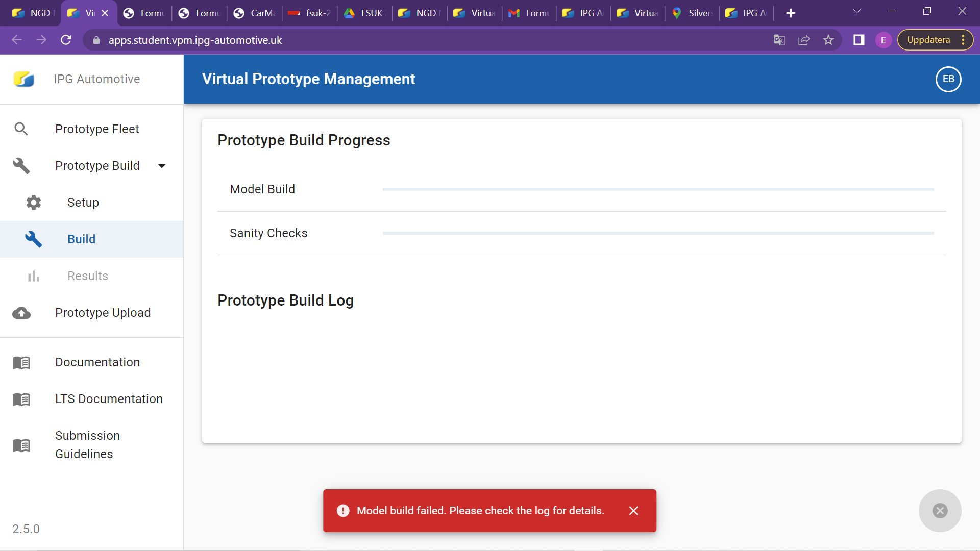Share this page icon in address bar

coord(804,40)
